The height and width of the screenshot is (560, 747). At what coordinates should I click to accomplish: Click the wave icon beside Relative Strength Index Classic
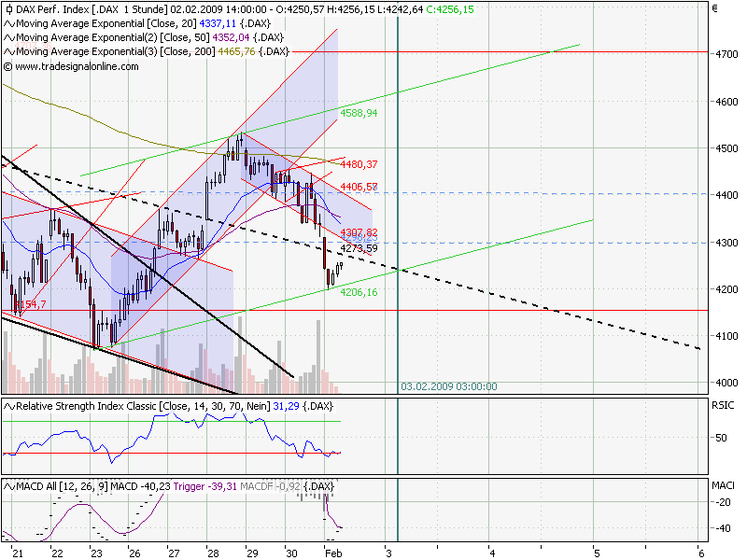pyautogui.click(x=8, y=406)
